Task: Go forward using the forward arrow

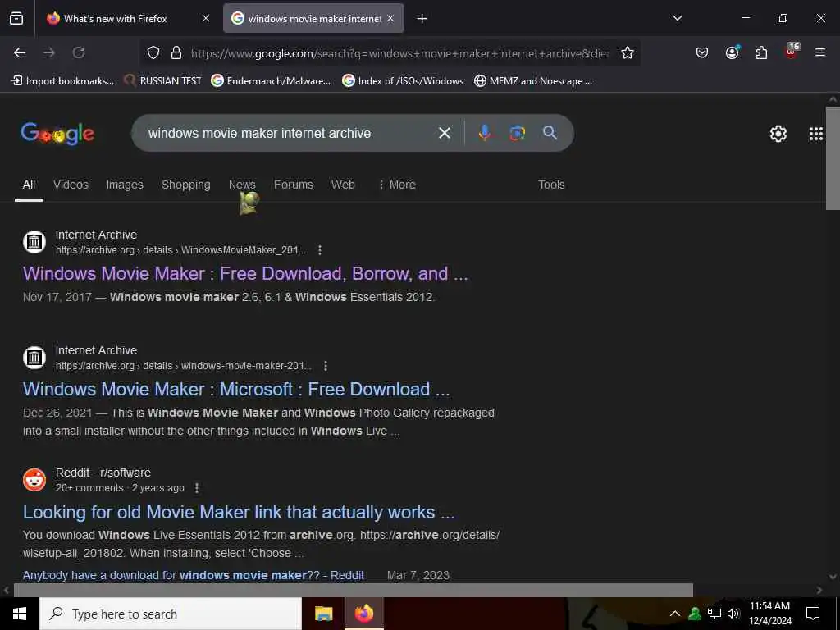Action: [x=49, y=52]
